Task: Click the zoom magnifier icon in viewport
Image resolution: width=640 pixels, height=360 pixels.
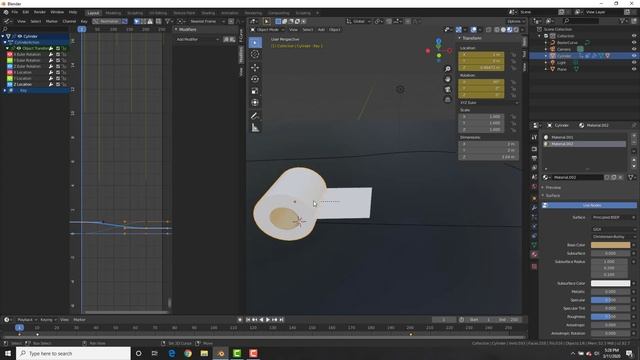Action: (x=447, y=69)
